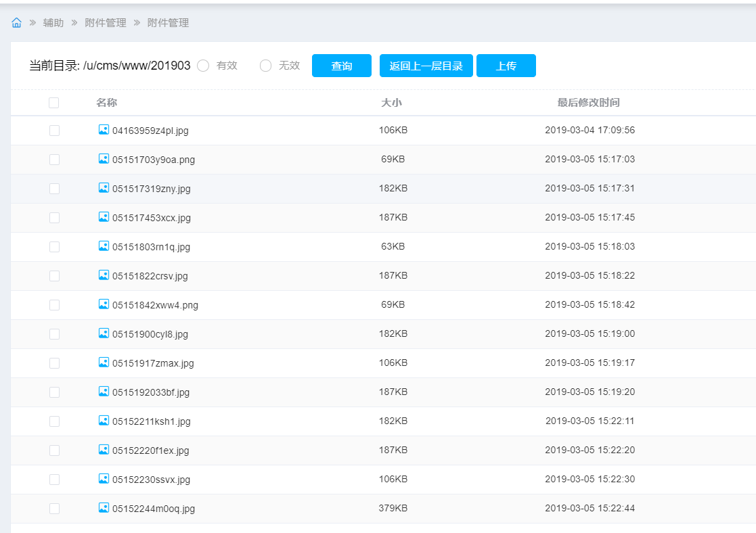
Task: Open 辅助 in the breadcrumb
Action: [x=53, y=23]
